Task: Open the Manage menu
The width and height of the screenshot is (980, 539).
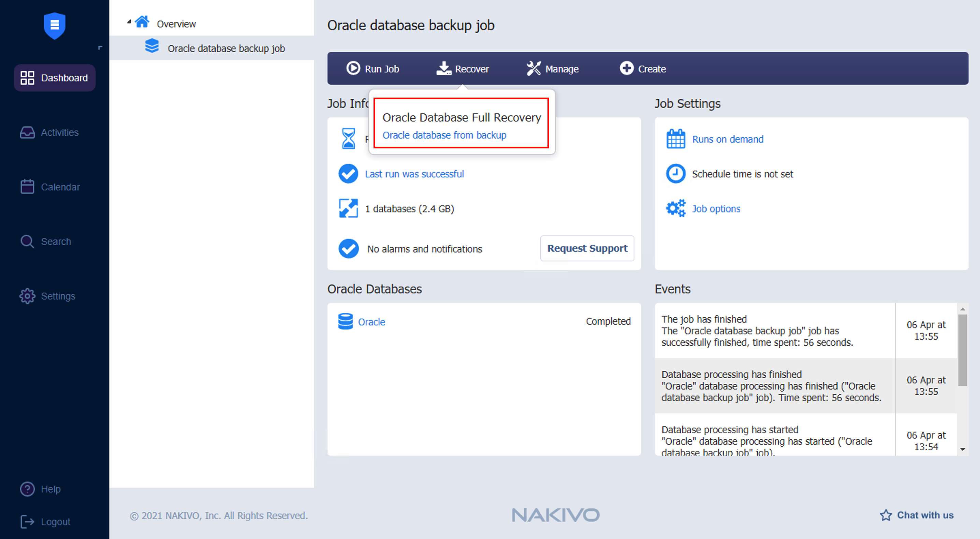Action: pyautogui.click(x=553, y=69)
